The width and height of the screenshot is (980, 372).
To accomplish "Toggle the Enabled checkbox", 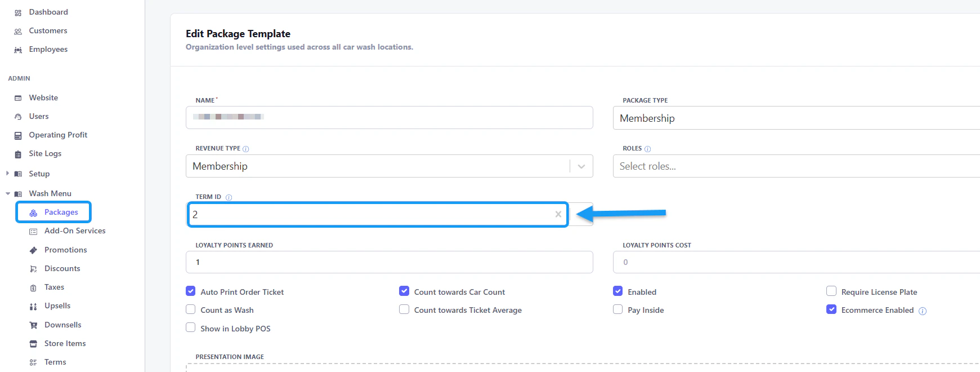I will [617, 291].
